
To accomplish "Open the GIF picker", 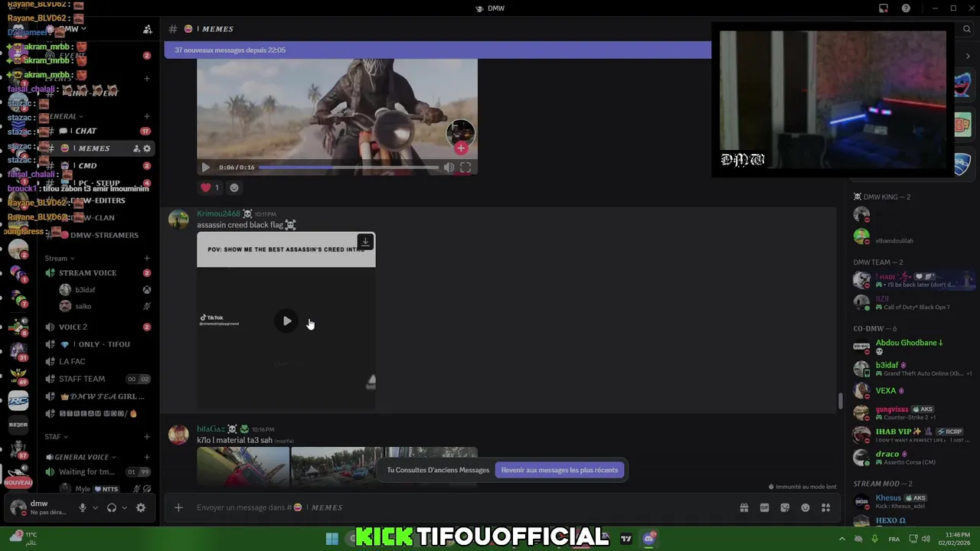I will (x=764, y=507).
